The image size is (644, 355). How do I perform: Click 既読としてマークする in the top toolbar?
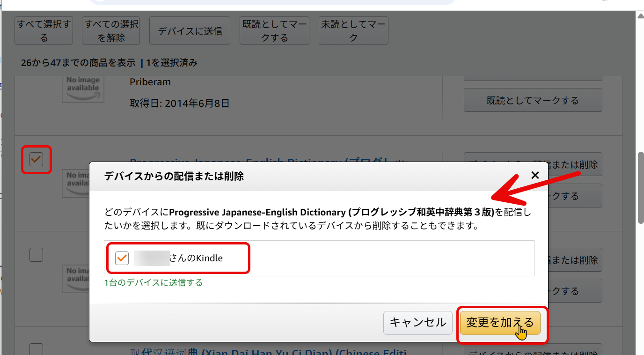tap(274, 30)
